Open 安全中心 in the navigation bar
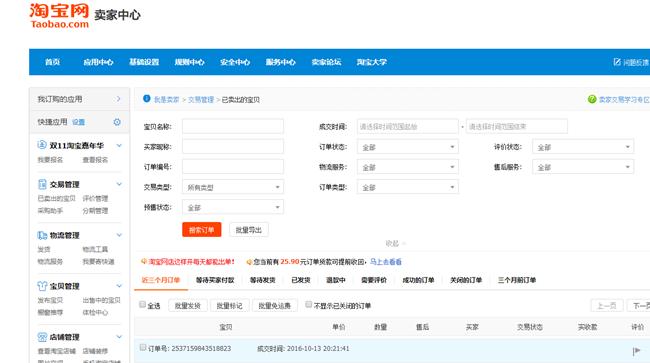 235,62
